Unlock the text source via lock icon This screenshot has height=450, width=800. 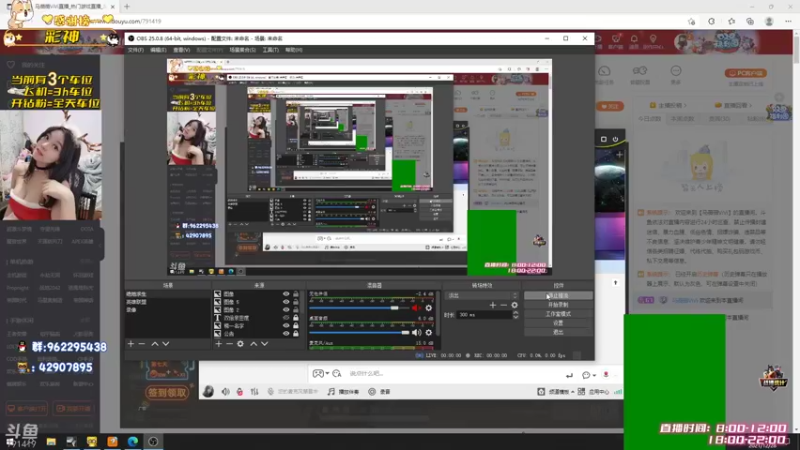pyautogui.click(x=295, y=317)
